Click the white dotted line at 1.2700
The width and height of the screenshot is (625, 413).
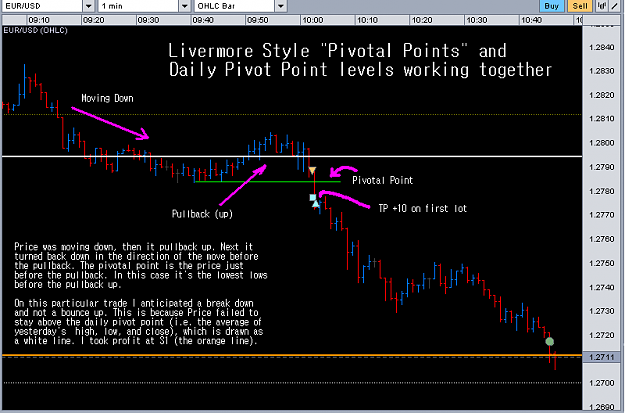point(292,383)
